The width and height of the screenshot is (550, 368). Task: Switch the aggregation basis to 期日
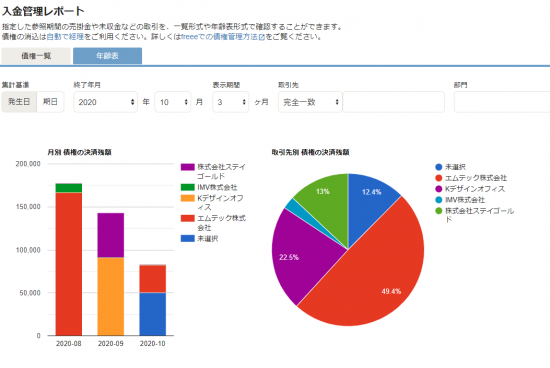pyautogui.click(x=50, y=102)
